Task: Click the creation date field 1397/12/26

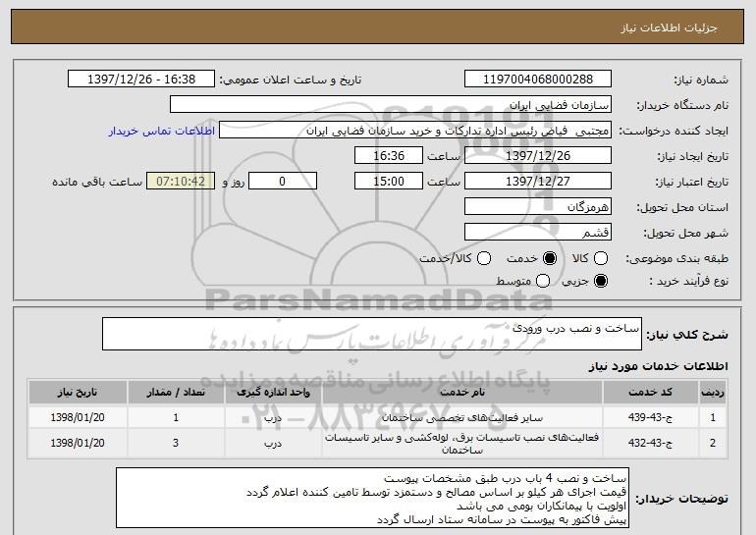Action: pos(538,156)
